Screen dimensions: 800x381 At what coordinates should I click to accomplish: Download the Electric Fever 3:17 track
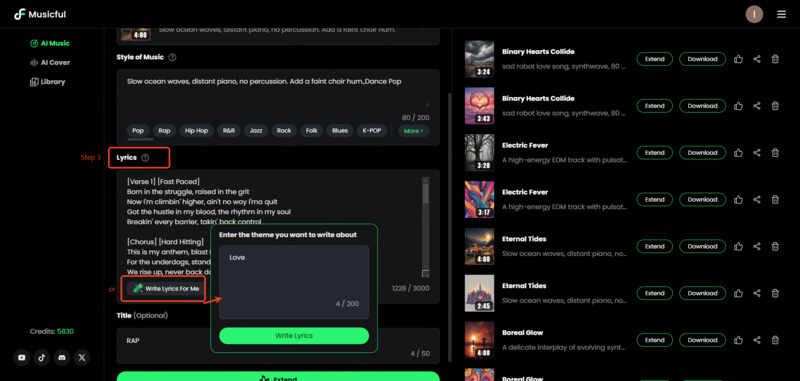point(703,199)
